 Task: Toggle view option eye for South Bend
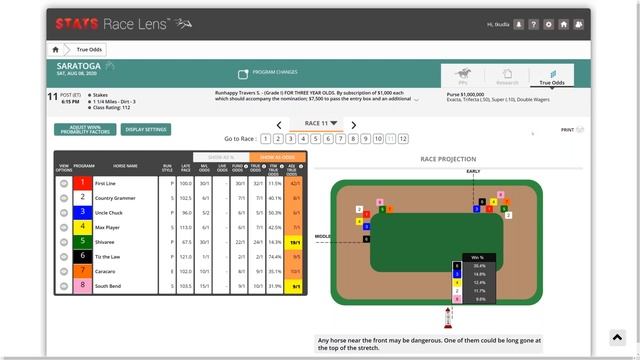coord(64,287)
